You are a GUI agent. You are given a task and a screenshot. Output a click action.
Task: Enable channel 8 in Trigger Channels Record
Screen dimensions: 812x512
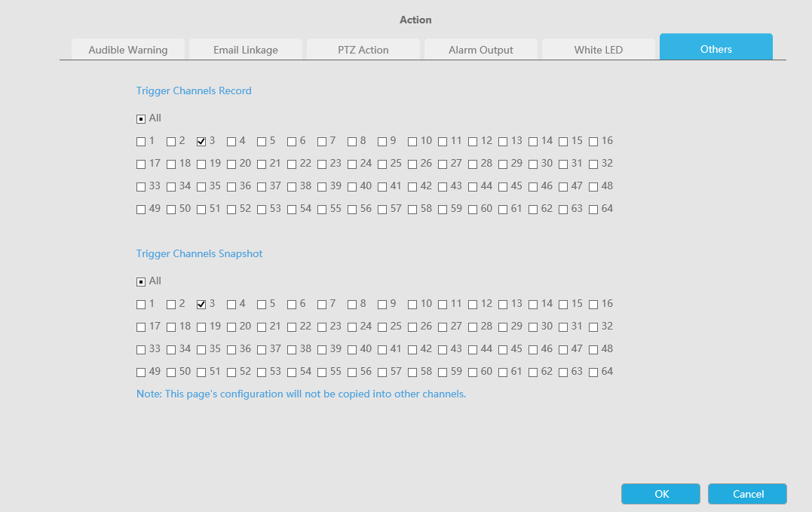click(352, 142)
